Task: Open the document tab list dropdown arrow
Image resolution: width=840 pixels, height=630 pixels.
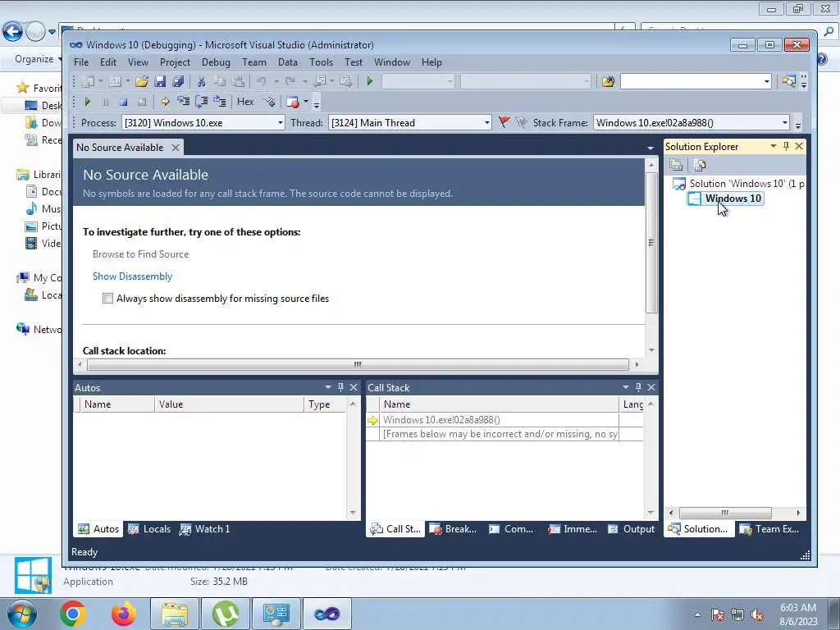Action: (650, 148)
